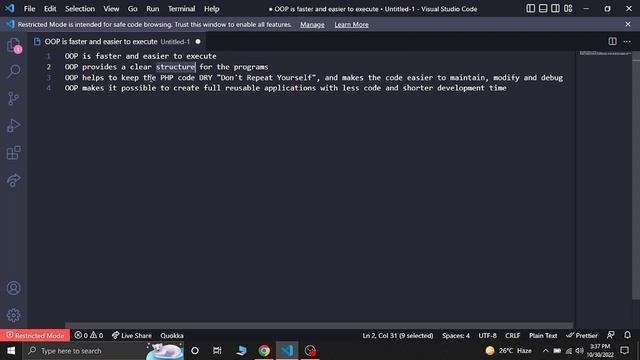Open the Source Control view

13,98
